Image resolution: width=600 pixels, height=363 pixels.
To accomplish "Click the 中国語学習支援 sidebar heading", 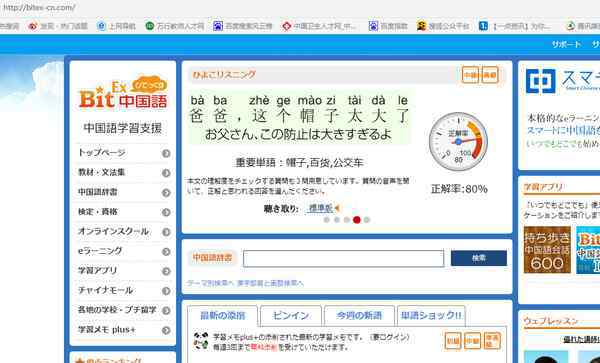I will coord(122,128).
